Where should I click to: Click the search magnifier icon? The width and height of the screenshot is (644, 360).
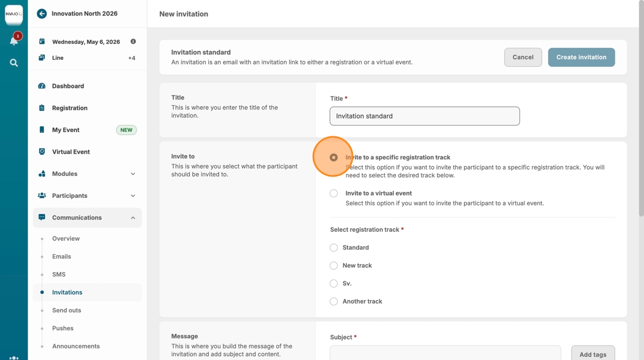tap(14, 63)
